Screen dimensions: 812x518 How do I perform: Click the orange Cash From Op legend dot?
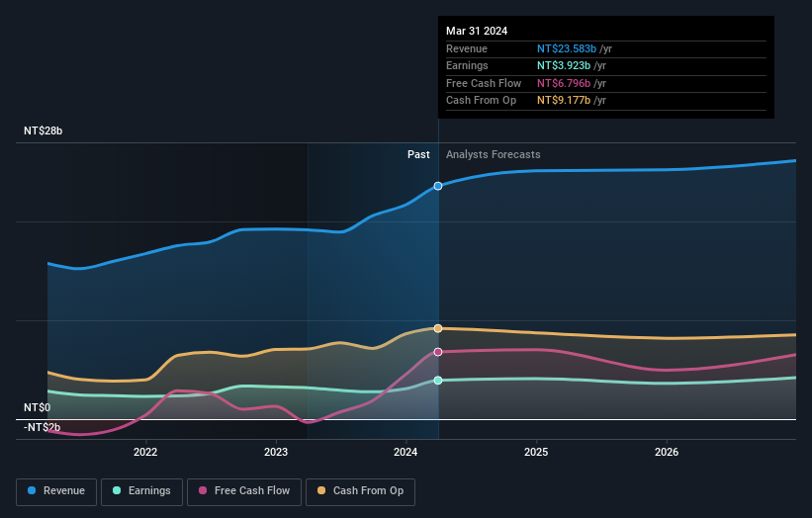coord(321,490)
